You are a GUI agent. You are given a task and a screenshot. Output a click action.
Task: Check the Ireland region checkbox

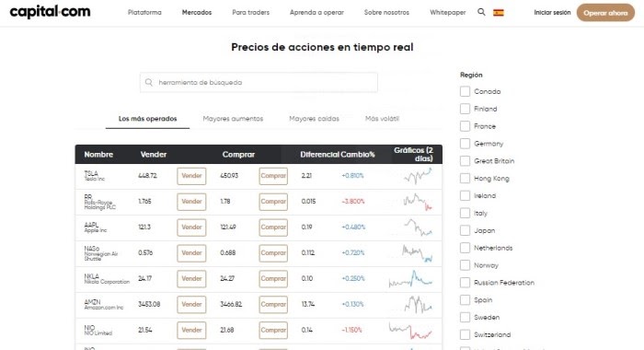click(x=465, y=196)
